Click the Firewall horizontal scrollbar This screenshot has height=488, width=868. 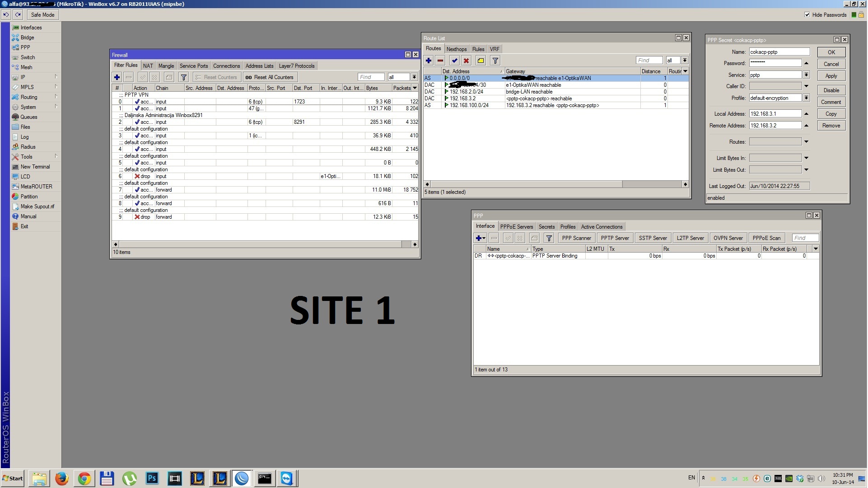pyautogui.click(x=260, y=244)
